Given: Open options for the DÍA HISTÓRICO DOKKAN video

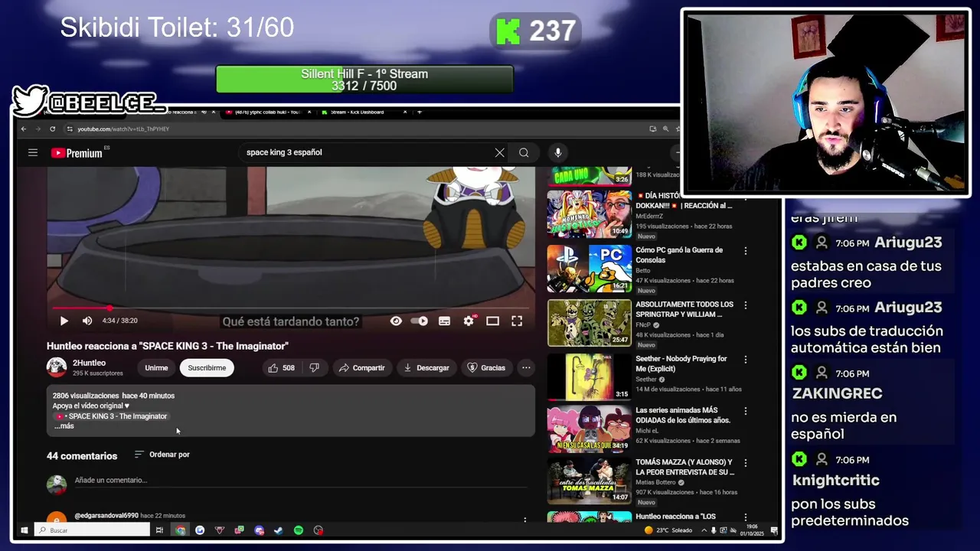Looking at the screenshot, I should pos(745,197).
